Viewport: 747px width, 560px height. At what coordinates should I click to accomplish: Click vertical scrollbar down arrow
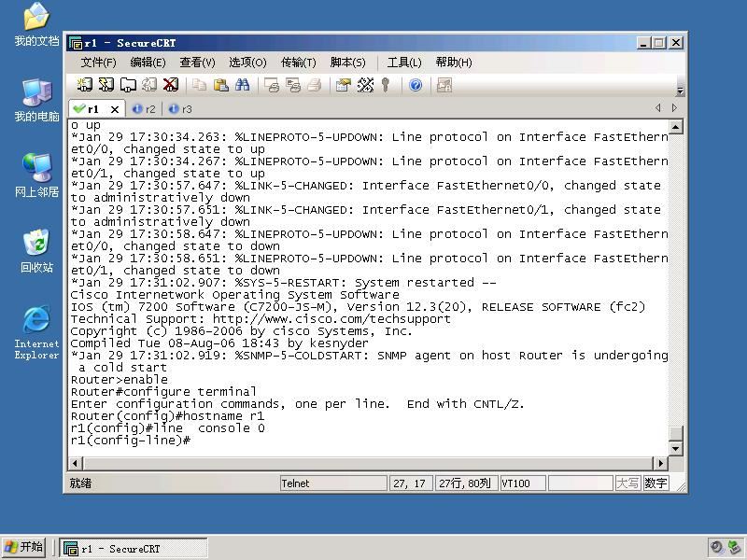(676, 449)
